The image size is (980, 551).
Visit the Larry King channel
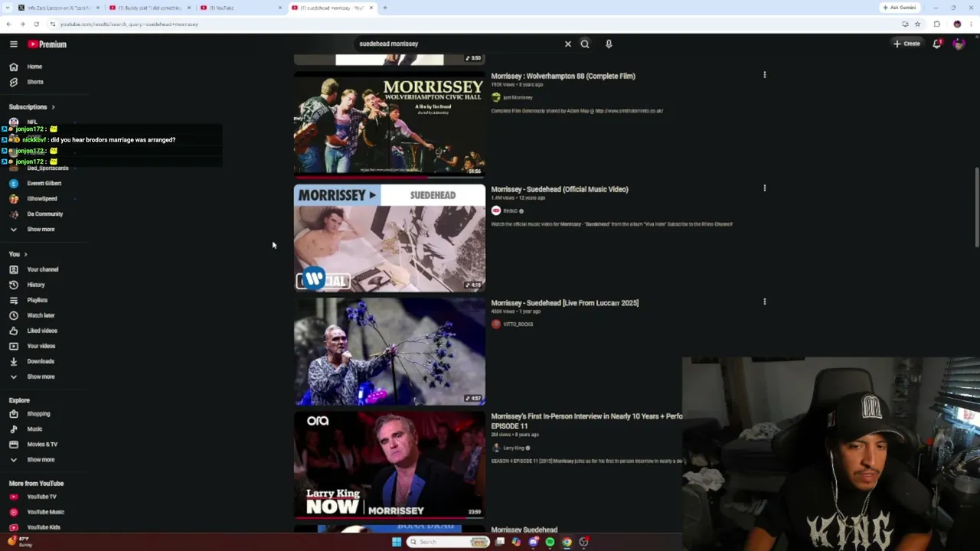tap(514, 448)
